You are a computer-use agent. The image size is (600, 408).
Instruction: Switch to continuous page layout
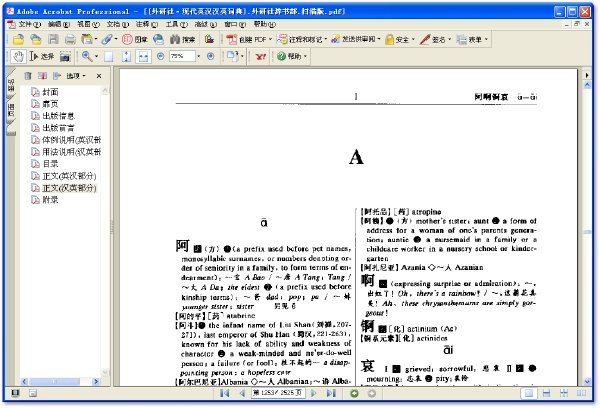point(546,393)
